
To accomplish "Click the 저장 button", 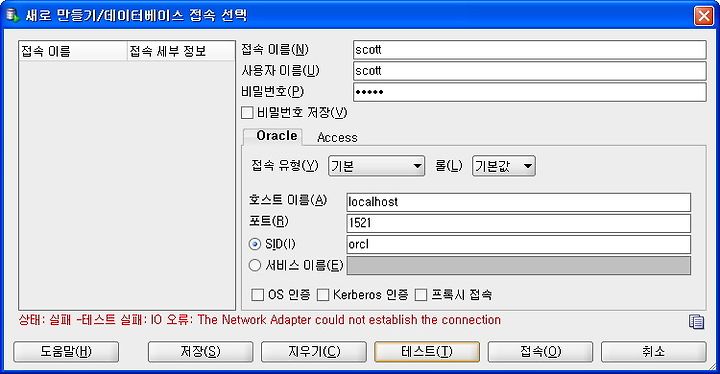I will tap(200, 352).
